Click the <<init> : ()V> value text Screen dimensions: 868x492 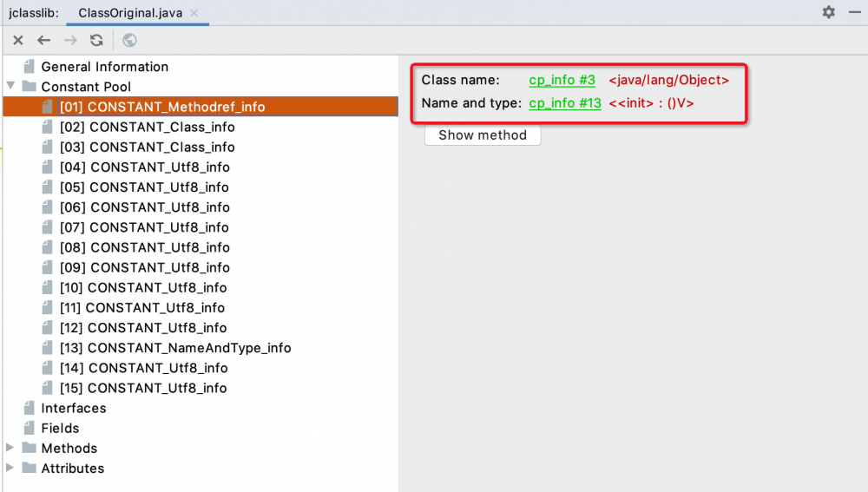click(651, 103)
